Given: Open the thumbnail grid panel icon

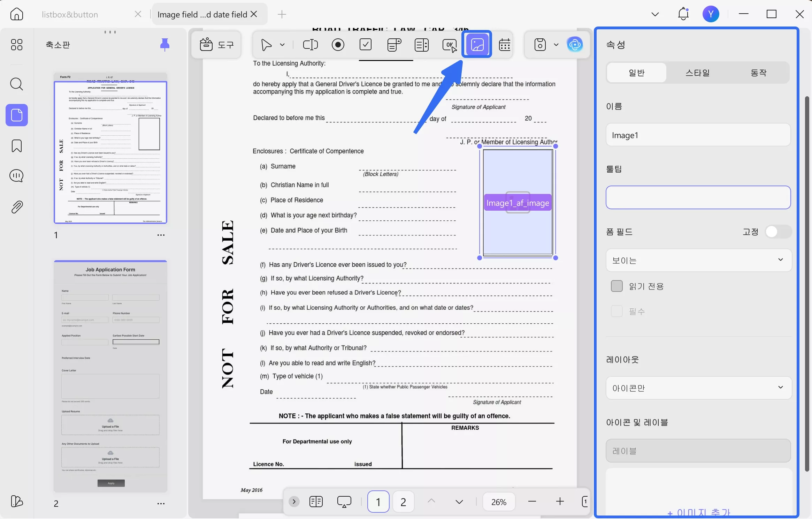Looking at the screenshot, I should tap(17, 45).
